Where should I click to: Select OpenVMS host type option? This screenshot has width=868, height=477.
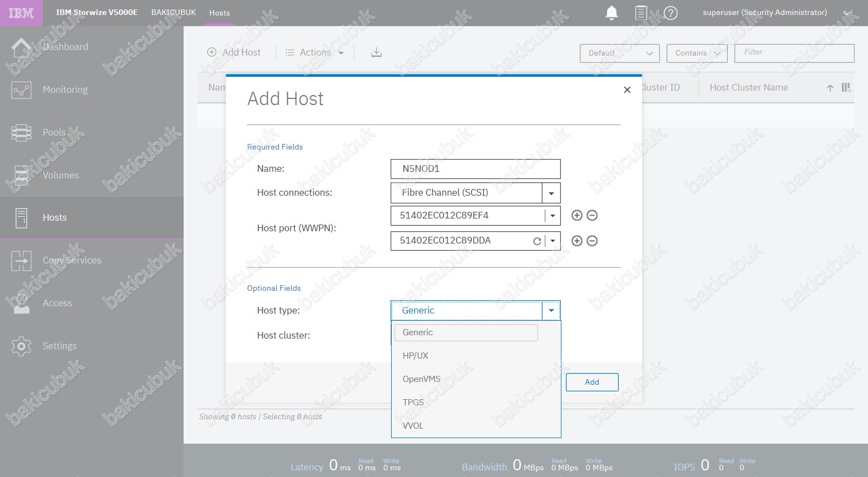coord(476,379)
